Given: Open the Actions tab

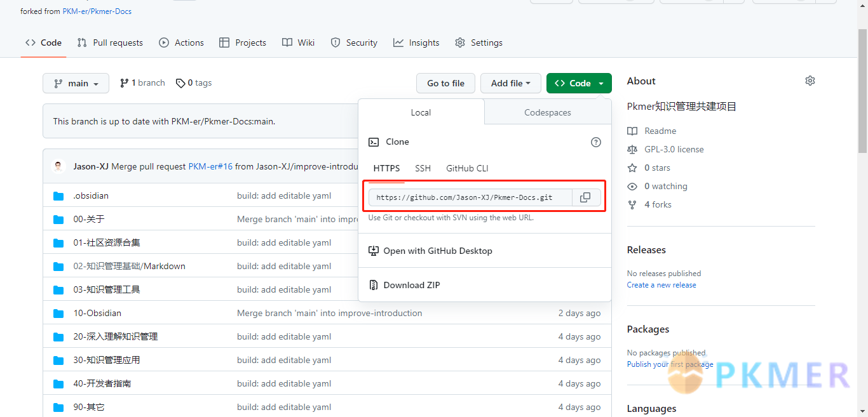Looking at the screenshot, I should (182, 43).
